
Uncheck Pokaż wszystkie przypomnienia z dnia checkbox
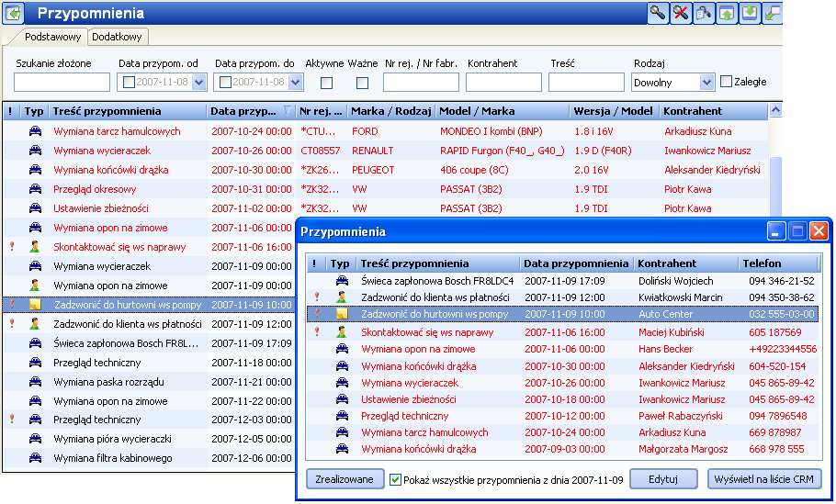pos(395,479)
